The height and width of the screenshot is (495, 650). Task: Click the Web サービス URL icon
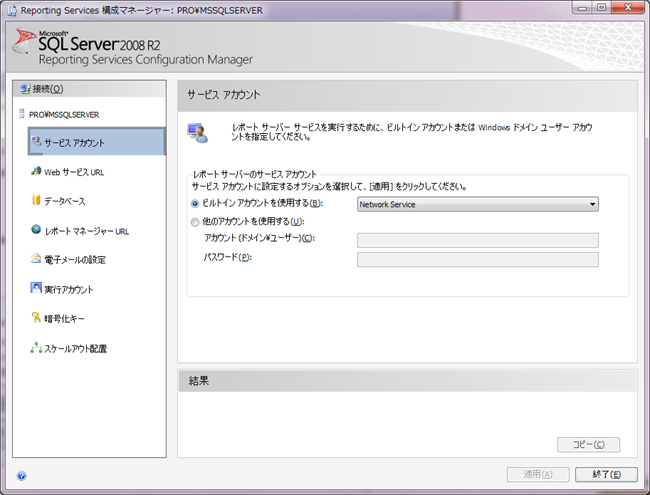(x=36, y=171)
